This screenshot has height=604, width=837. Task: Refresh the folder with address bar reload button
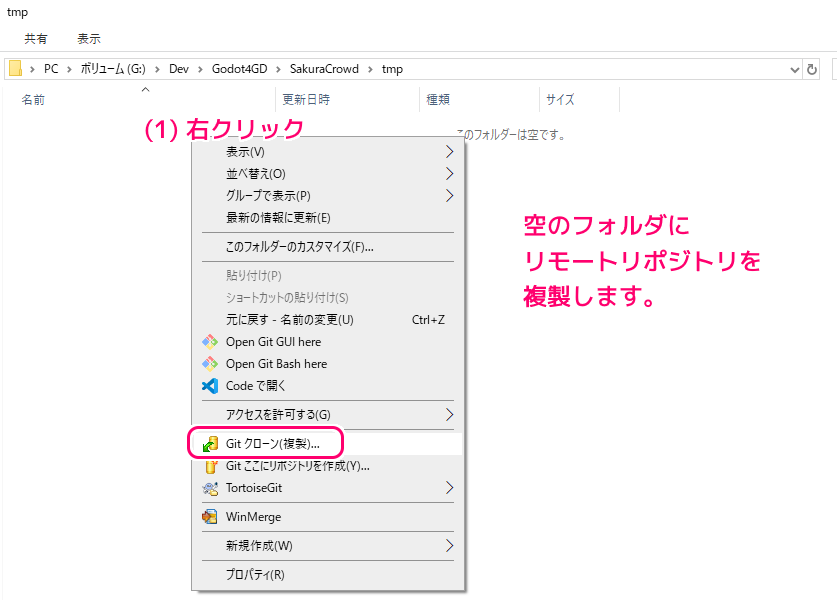pyautogui.click(x=812, y=69)
